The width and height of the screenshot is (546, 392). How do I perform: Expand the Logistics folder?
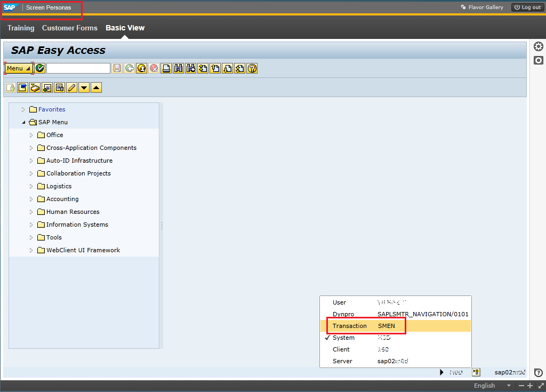click(31, 187)
